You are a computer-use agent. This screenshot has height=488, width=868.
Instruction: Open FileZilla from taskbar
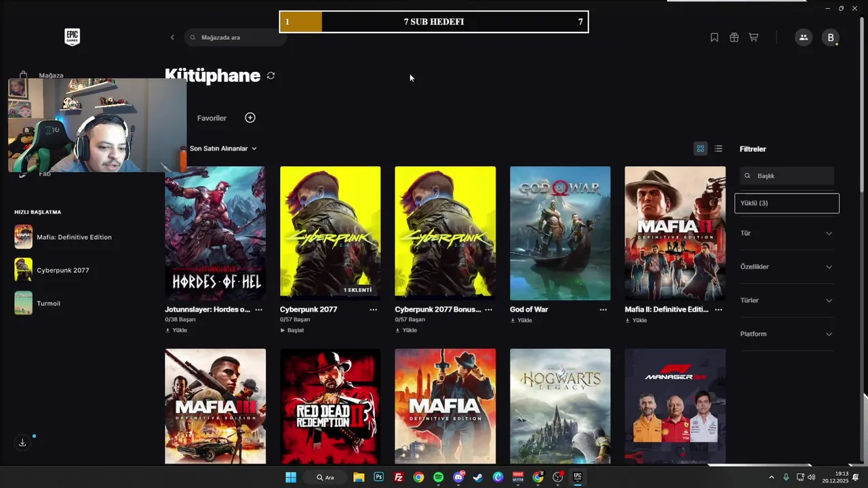click(x=399, y=477)
